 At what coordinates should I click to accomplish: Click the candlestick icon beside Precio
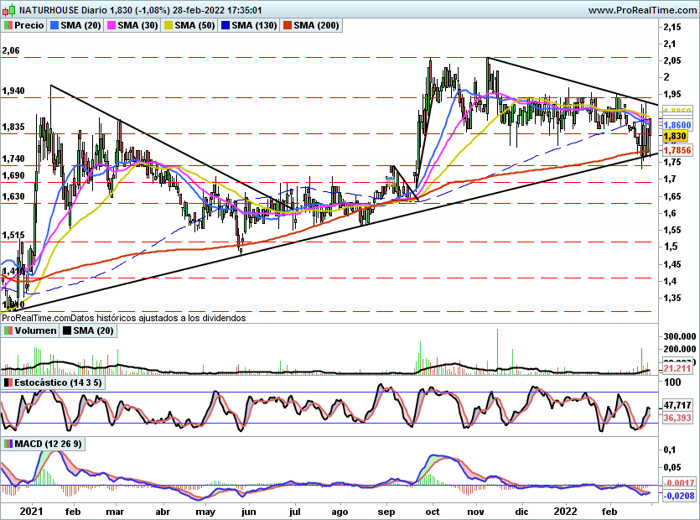coord(8,25)
